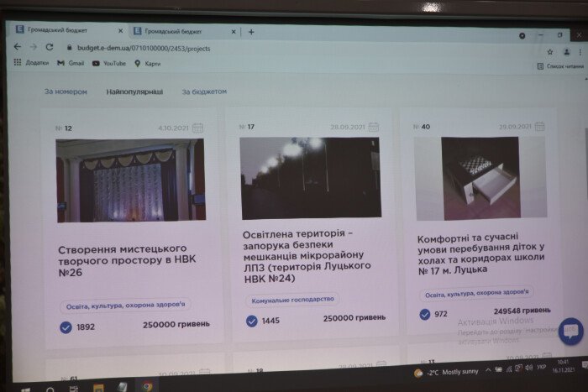Bookmark this page with the star icon
The height and width of the screenshot is (392, 588).
[x=550, y=51]
